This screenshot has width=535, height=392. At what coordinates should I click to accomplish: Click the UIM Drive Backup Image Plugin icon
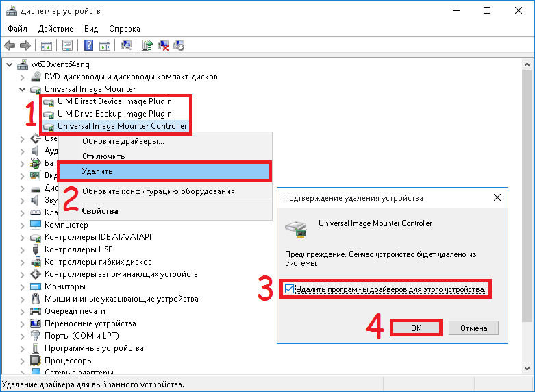49,114
